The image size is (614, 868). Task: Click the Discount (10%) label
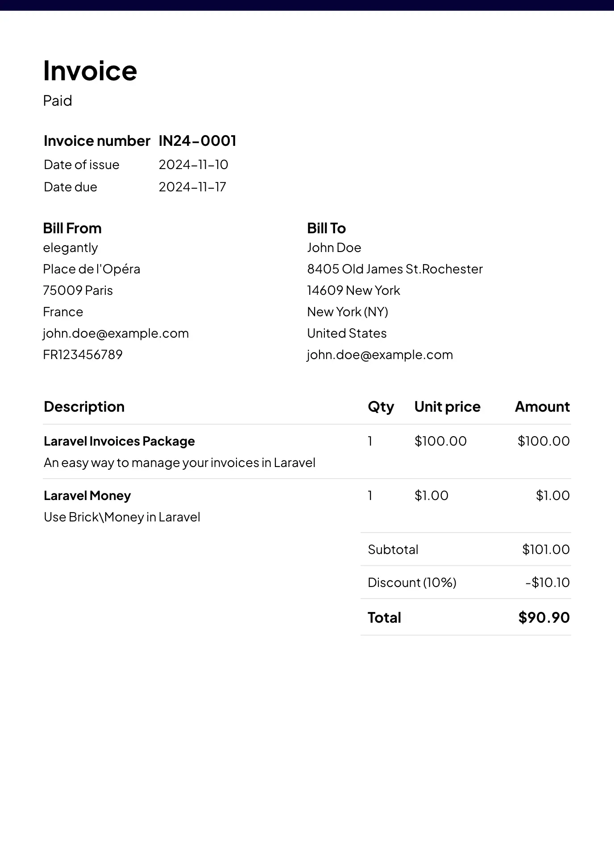412,583
